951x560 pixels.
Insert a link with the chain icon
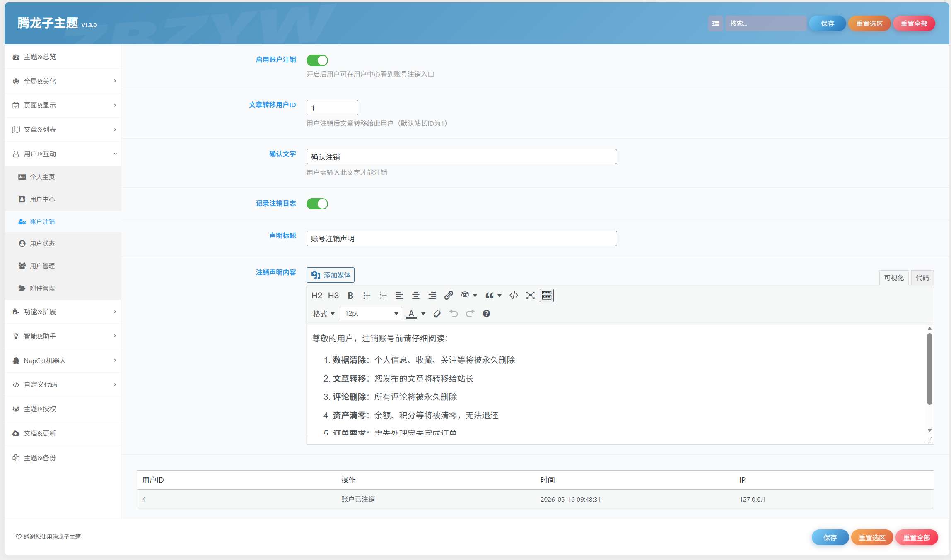[448, 296]
